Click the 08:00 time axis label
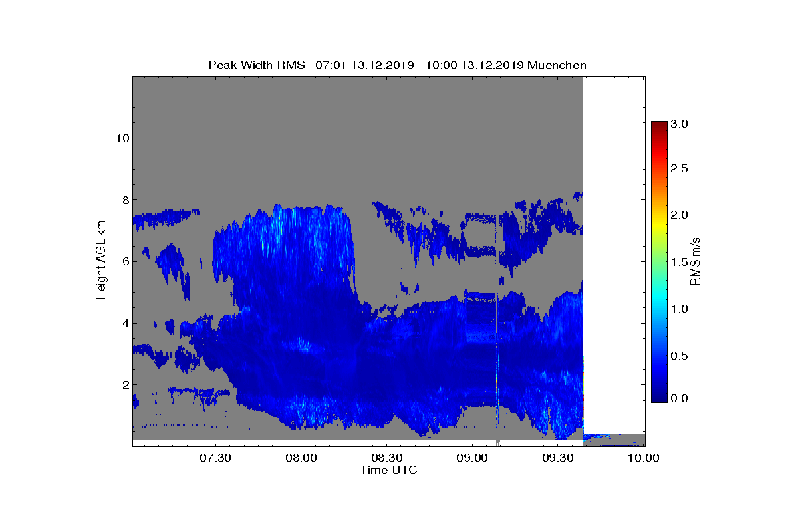798x532 pixels. coord(301,458)
